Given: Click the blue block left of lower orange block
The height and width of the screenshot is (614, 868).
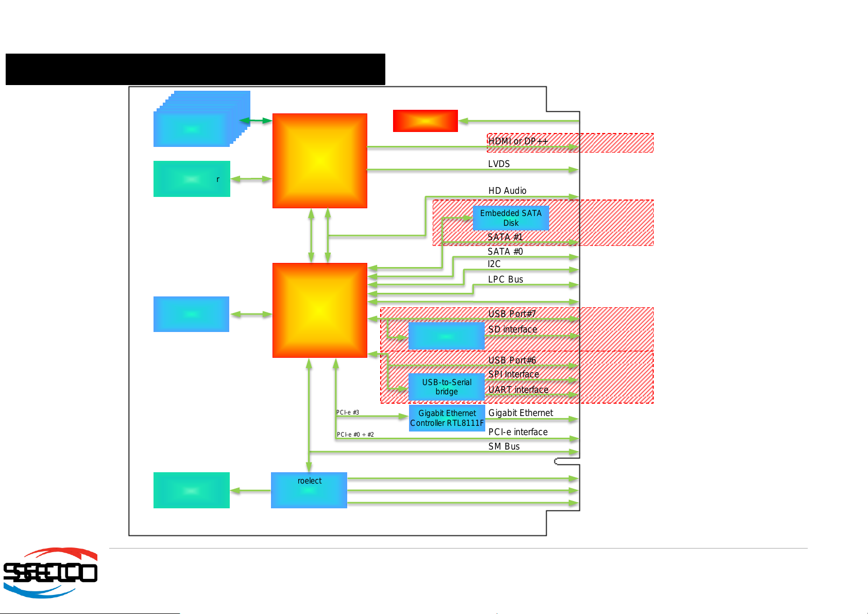Looking at the screenshot, I should tap(191, 314).
